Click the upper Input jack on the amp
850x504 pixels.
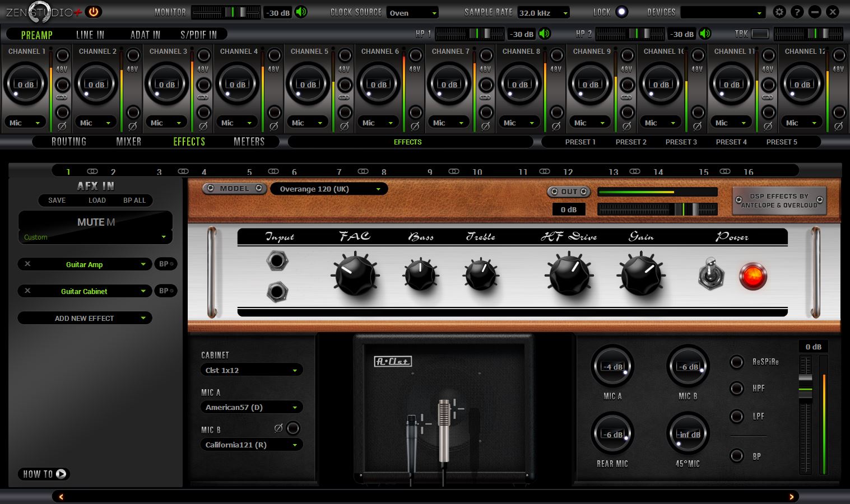pyautogui.click(x=277, y=261)
